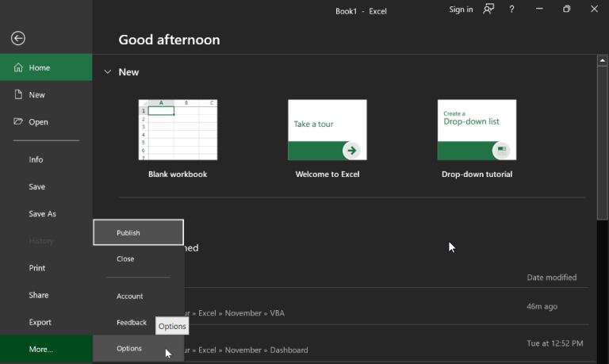609x364 pixels.
Task: Click the back arrow circle icon
Action: point(17,38)
